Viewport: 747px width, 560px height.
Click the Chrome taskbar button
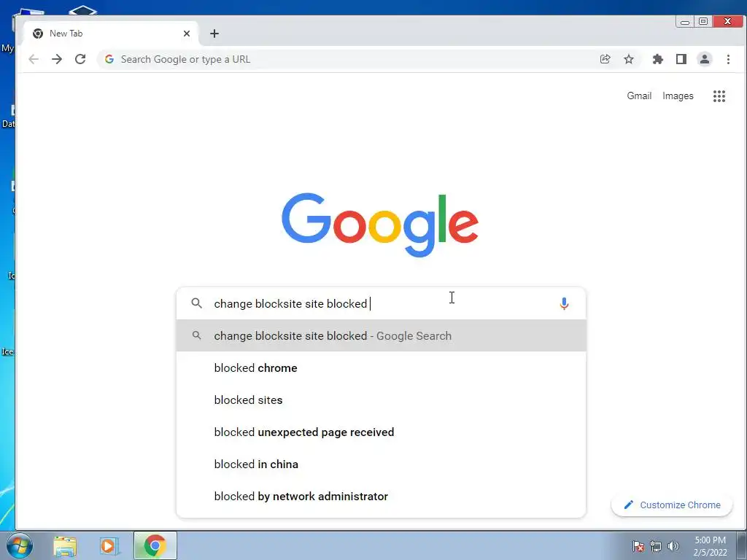point(155,545)
